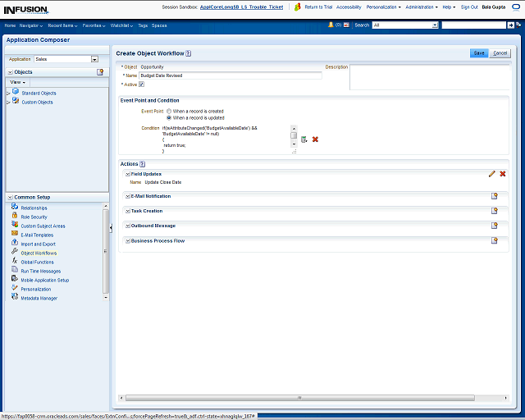Click the add icon in Task Creation row
This screenshot has width=525, height=420.
coord(495,211)
